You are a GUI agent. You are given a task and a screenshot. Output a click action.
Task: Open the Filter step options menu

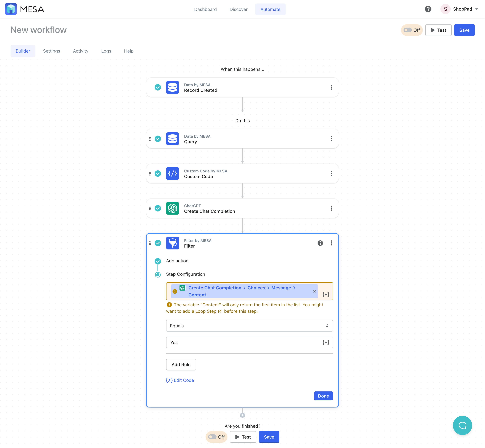(331, 243)
